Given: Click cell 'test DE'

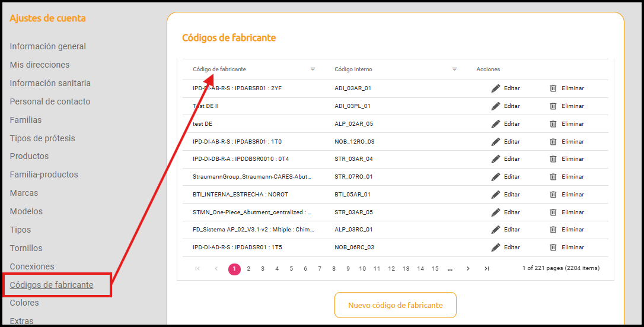Looking at the screenshot, I should point(202,123).
